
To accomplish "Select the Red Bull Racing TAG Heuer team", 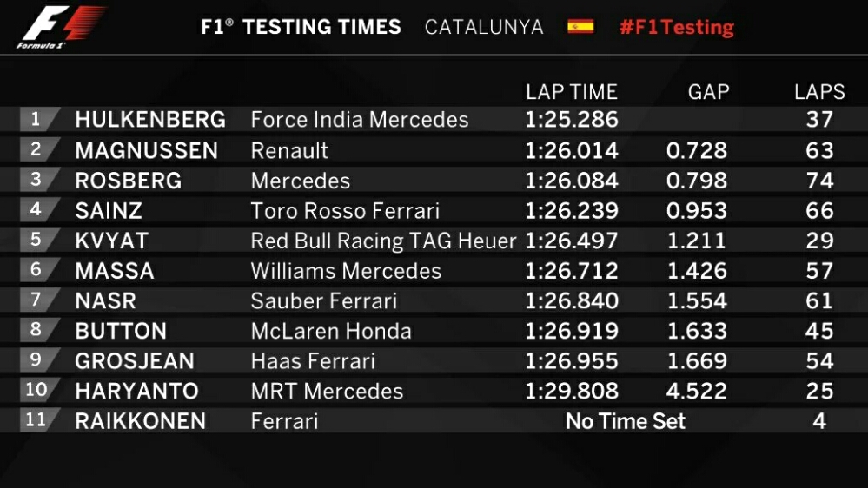I will [x=383, y=241].
